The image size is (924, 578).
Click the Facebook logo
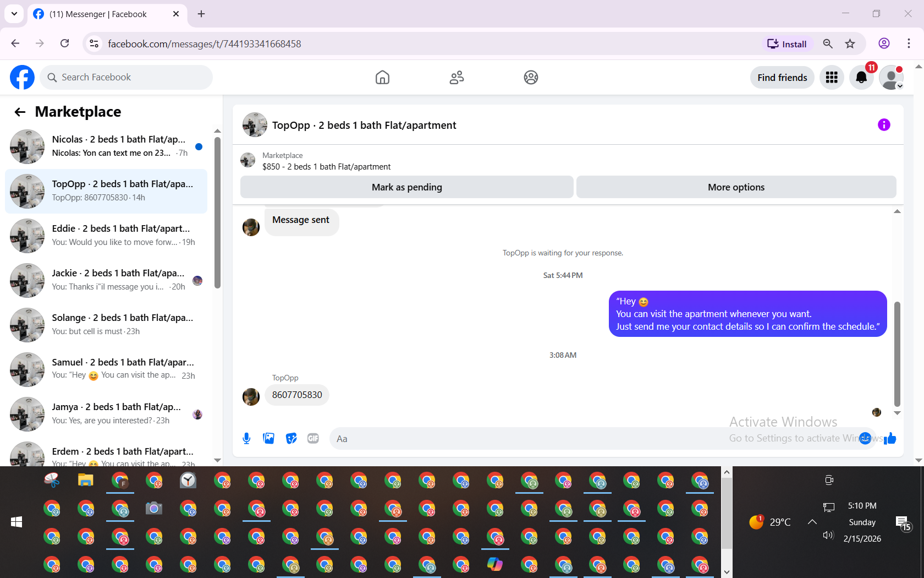point(22,78)
